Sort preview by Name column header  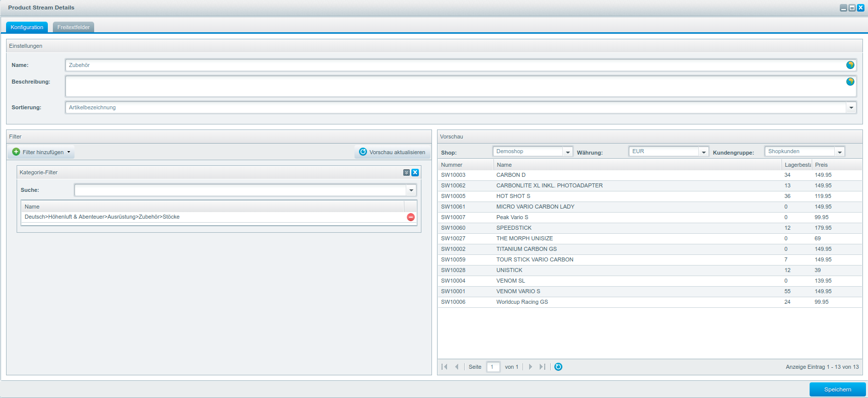click(x=637, y=165)
